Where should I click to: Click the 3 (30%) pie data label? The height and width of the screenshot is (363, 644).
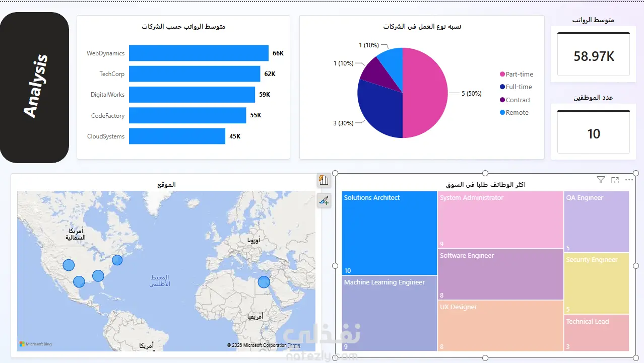(x=343, y=123)
